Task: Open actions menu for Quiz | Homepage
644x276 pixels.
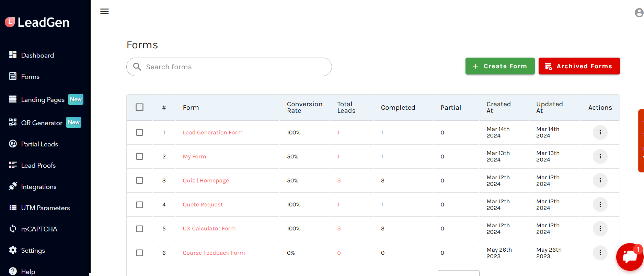Action: tap(600, 180)
